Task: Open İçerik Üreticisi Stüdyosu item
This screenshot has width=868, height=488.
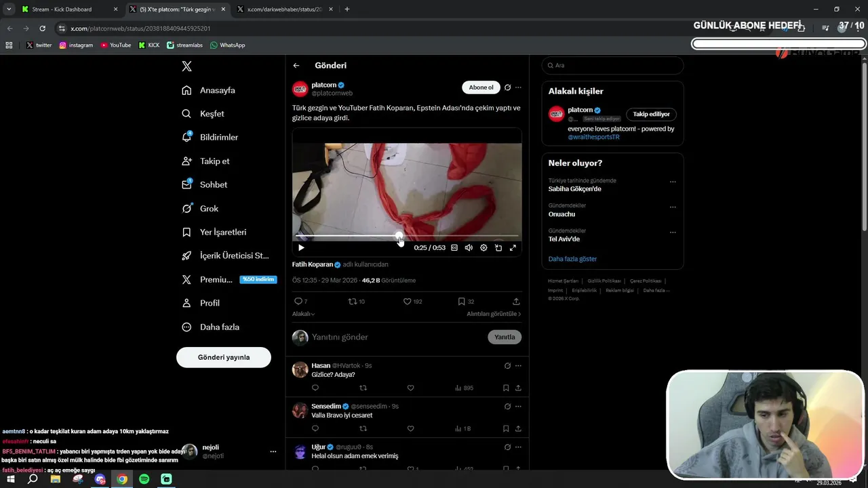Action: [x=226, y=256]
